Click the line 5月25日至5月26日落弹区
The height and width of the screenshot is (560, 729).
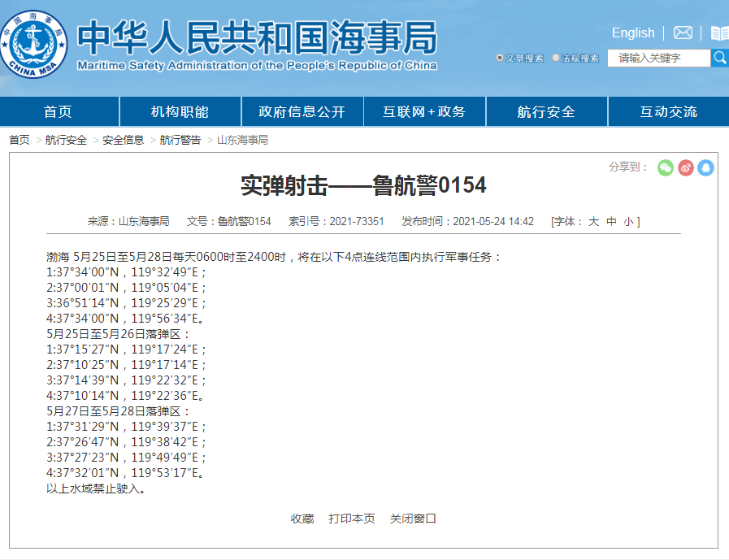pos(119,334)
